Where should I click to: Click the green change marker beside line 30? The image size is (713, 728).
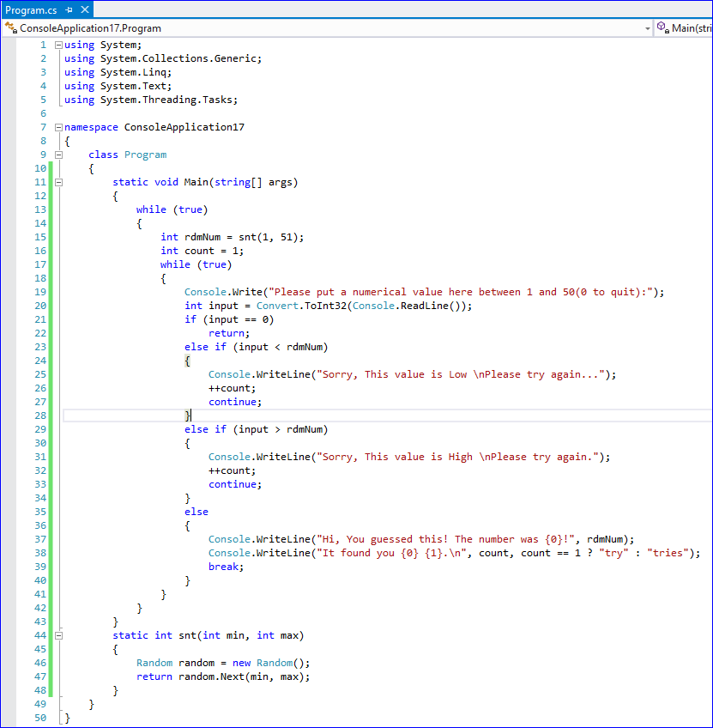pos(51,443)
